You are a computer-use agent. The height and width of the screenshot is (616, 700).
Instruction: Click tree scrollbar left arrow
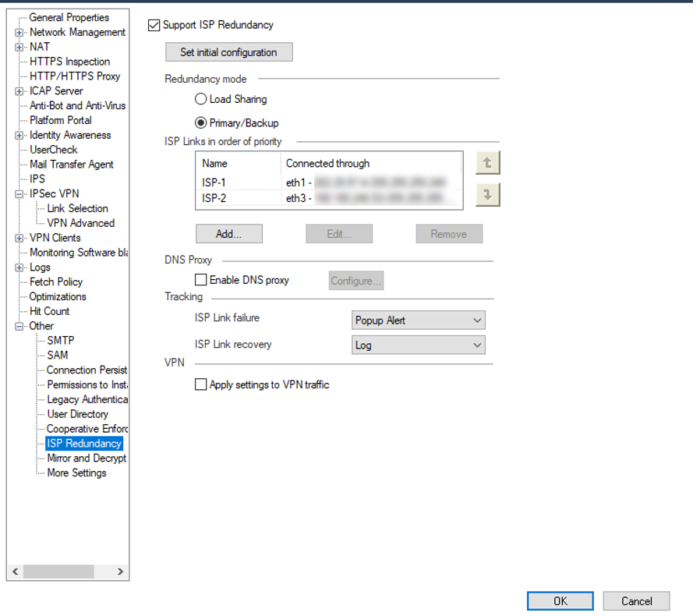click(x=15, y=572)
